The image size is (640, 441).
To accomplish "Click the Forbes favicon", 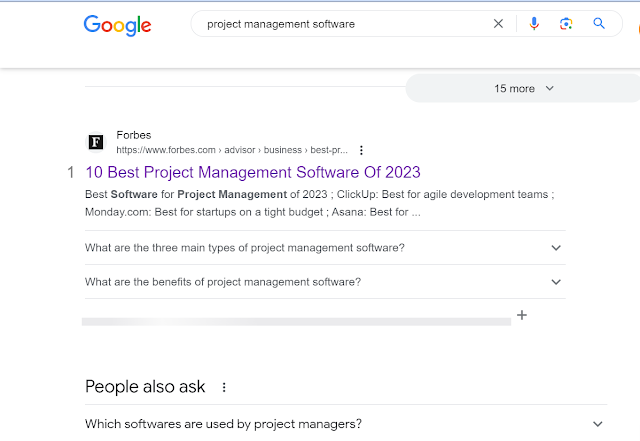I will pyautogui.click(x=96, y=142).
